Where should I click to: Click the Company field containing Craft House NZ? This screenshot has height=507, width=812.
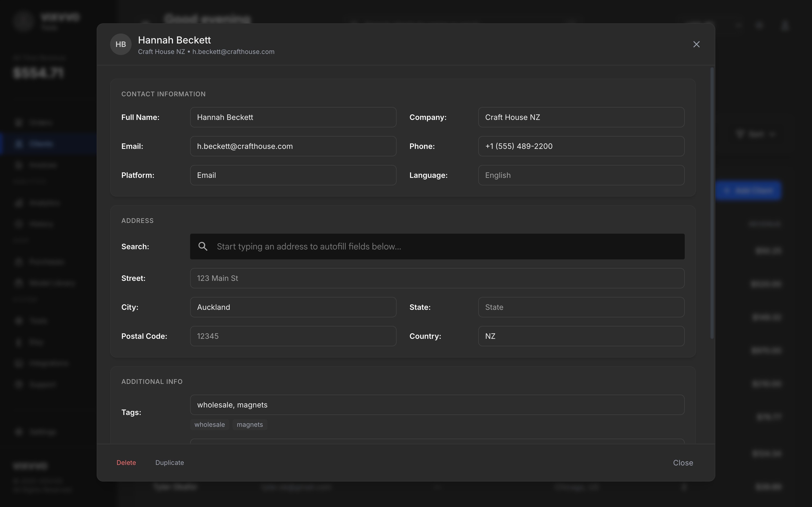coord(581,117)
